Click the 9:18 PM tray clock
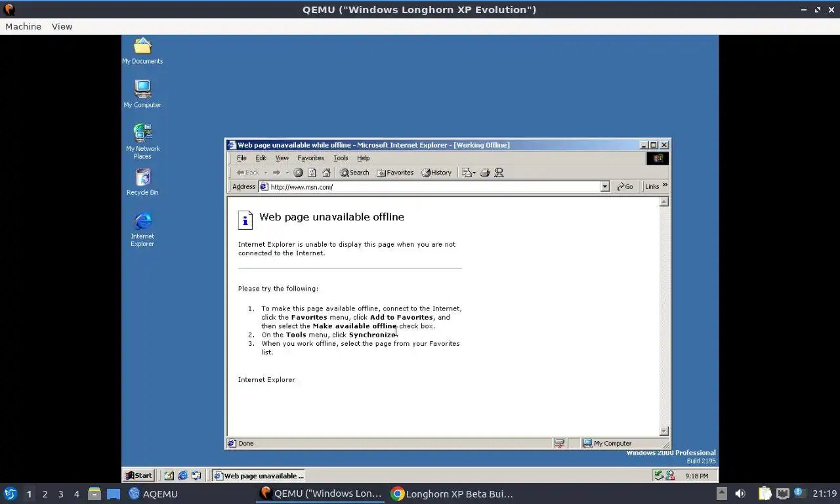Image resolution: width=840 pixels, height=504 pixels. point(696,476)
